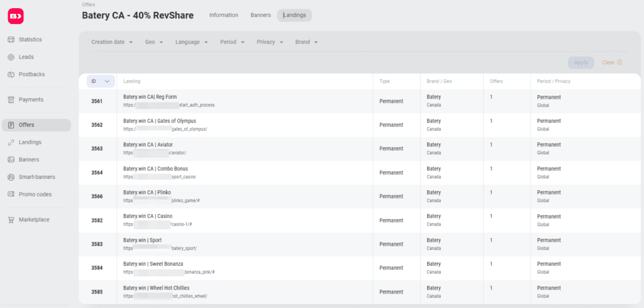Click Batery.win CA | Plinko landing
The height and width of the screenshot is (308, 644).
click(147, 193)
